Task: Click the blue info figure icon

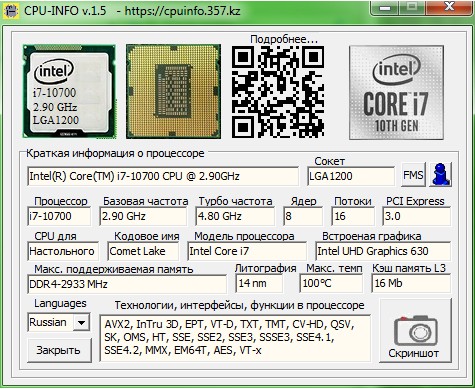Action: (x=440, y=174)
